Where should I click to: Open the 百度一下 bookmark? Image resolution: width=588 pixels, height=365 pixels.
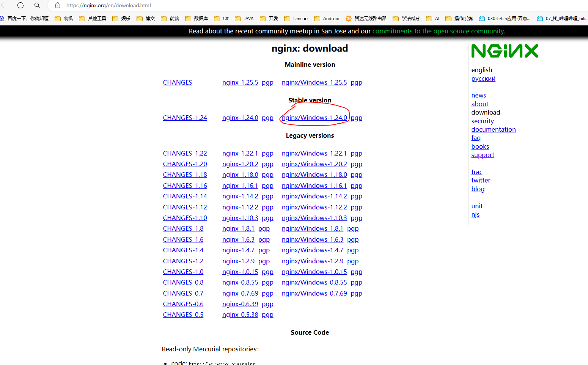[x=24, y=18]
